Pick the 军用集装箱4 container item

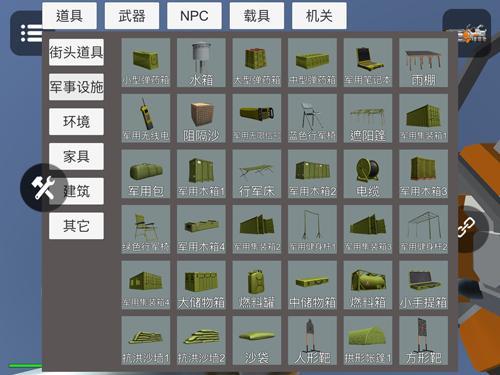pyautogui.click(x=146, y=285)
